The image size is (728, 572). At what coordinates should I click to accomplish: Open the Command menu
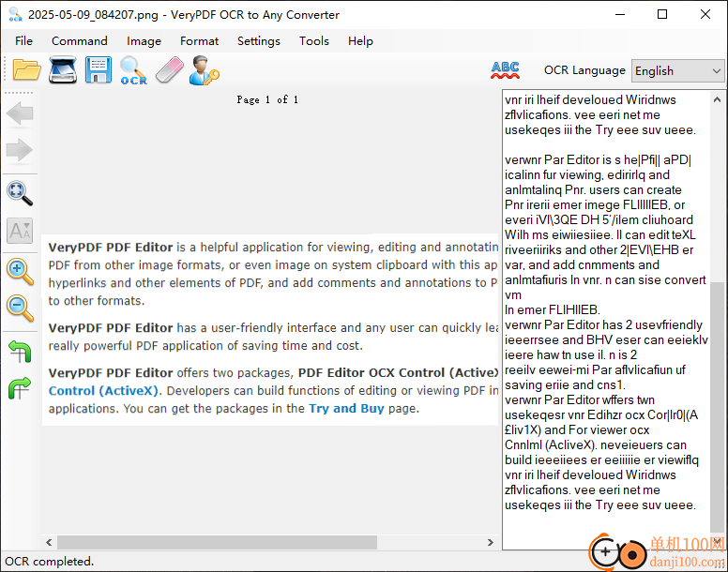[x=80, y=41]
